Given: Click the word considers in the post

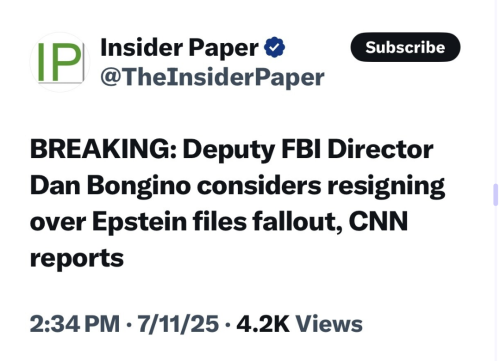Looking at the screenshot, I should 259,185.
